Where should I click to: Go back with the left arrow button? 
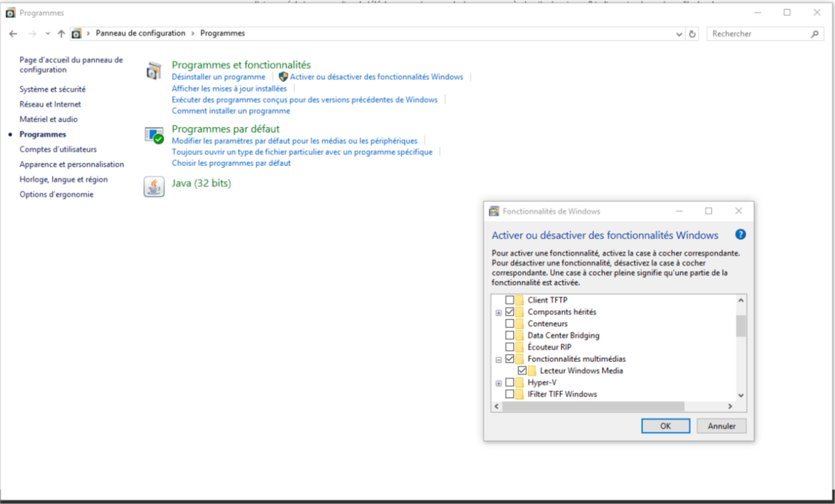13,33
